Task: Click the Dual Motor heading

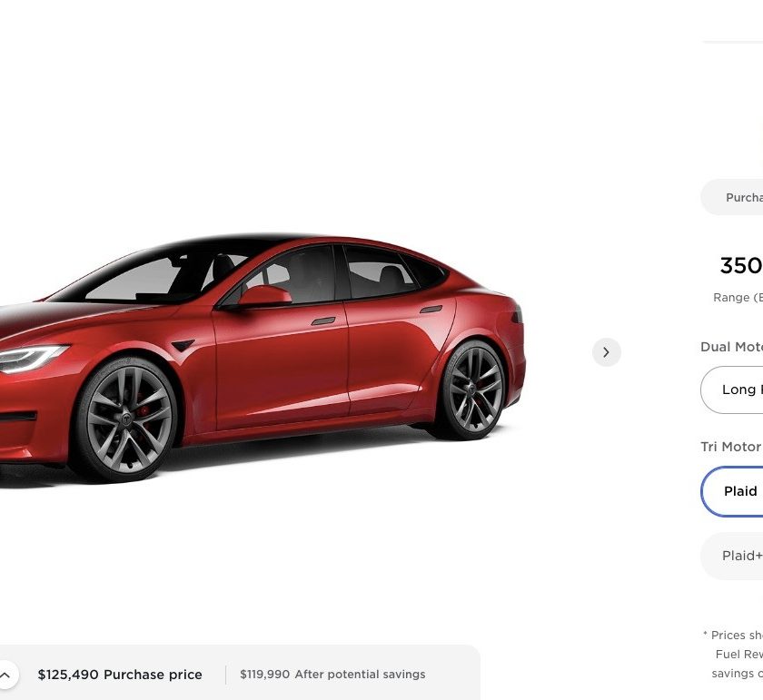Action: coord(731,347)
